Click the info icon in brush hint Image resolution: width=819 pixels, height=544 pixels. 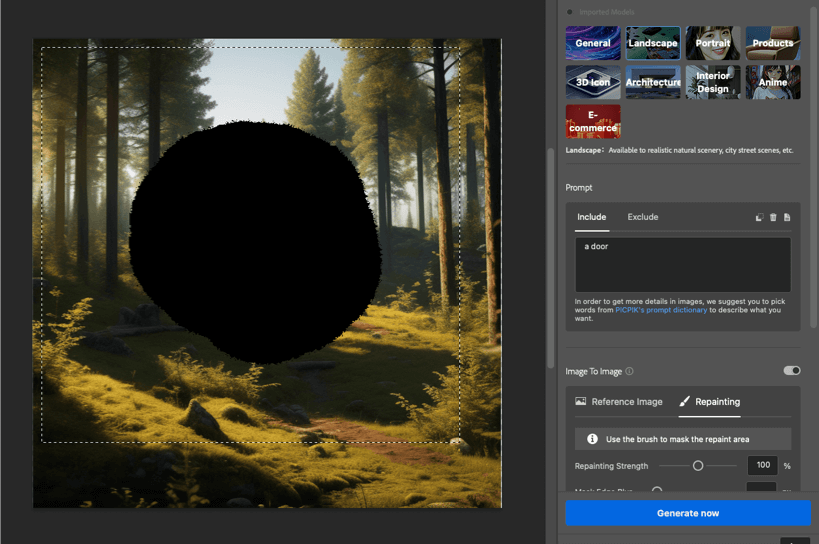pyautogui.click(x=592, y=439)
